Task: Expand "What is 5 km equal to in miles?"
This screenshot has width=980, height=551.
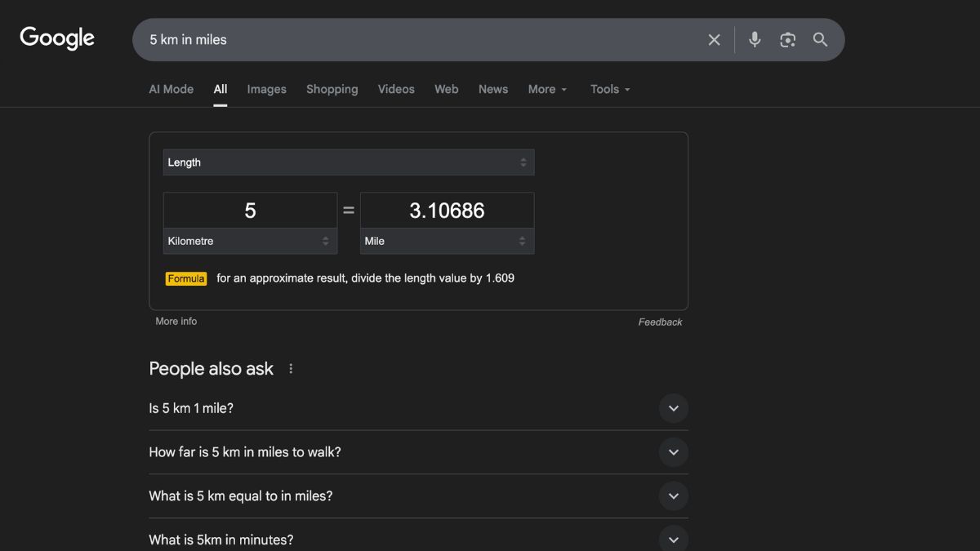Action: click(x=673, y=496)
